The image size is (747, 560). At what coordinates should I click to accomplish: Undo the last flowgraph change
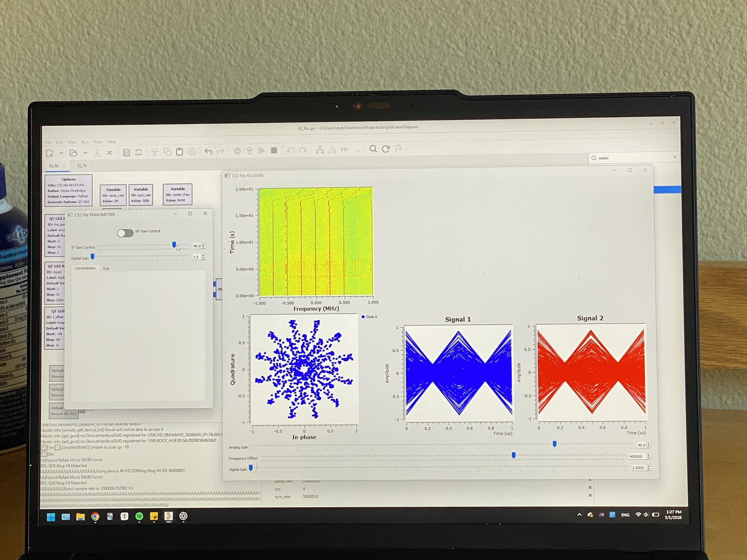tap(208, 151)
